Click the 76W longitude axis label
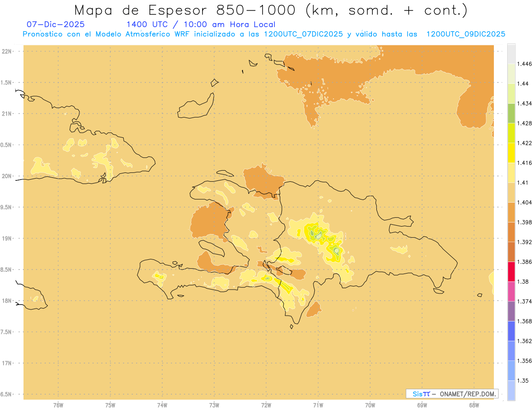Image resolution: width=532 pixels, height=411 pixels. click(58, 405)
